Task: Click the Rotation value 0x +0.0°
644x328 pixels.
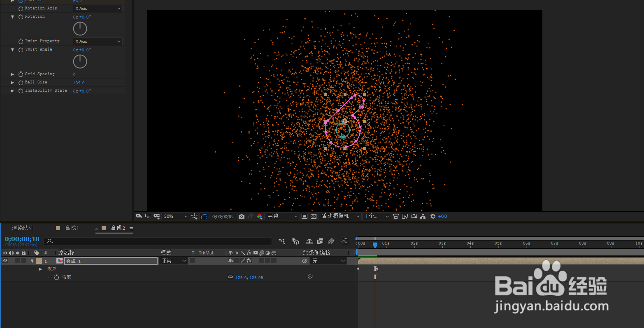Action: tap(82, 17)
